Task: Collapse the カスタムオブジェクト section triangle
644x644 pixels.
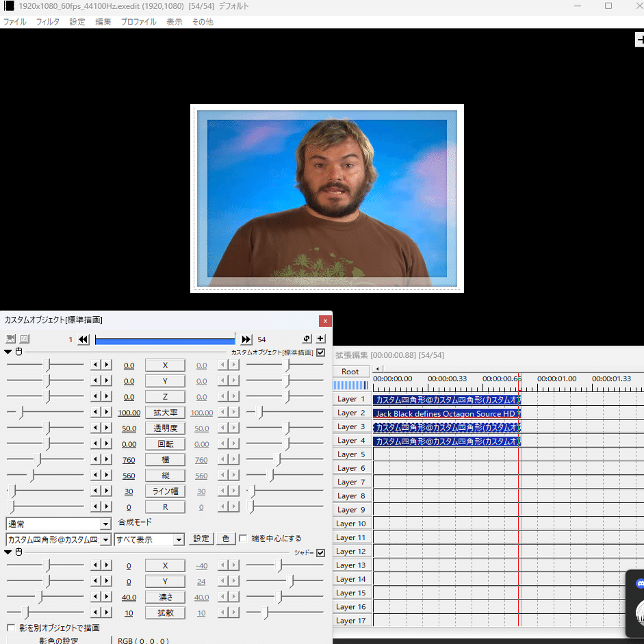Action: (x=8, y=352)
